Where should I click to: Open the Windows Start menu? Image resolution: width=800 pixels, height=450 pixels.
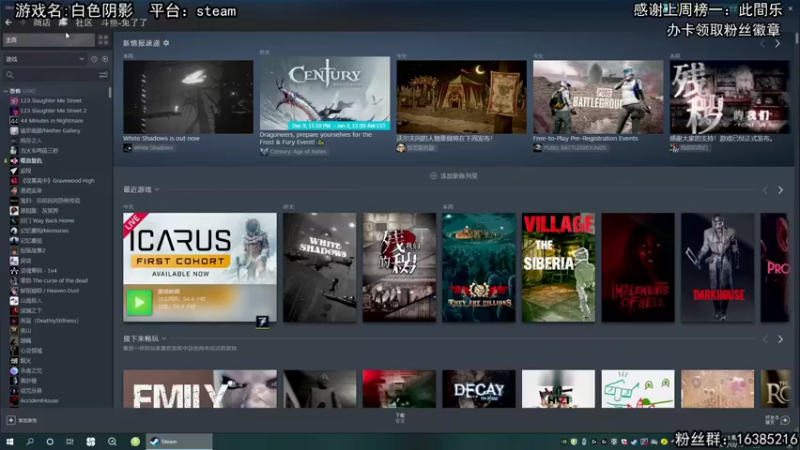point(10,442)
